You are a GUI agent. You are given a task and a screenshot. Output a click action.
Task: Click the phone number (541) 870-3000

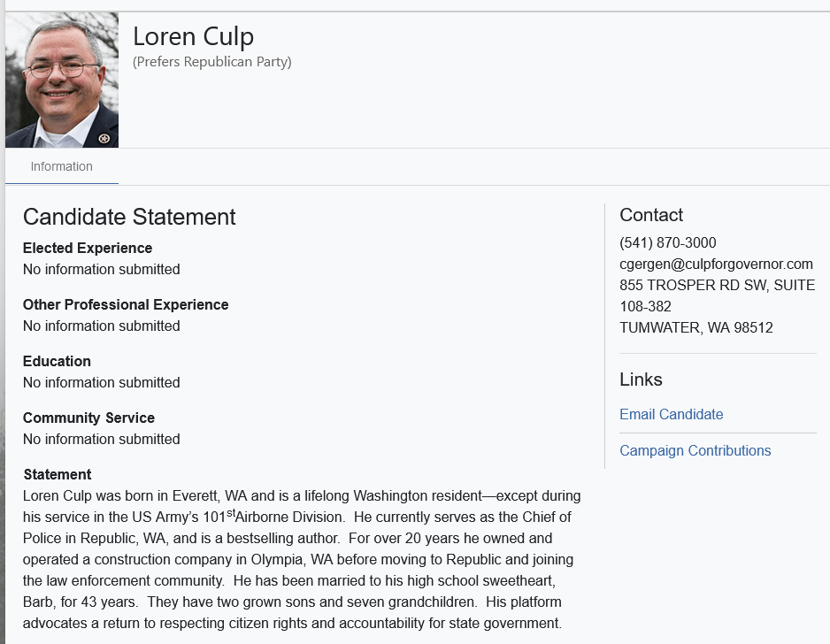pyautogui.click(x=667, y=242)
